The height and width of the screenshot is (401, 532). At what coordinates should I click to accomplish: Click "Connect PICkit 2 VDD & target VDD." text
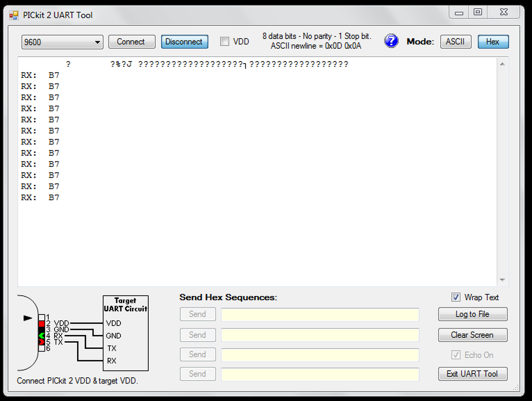(77, 381)
